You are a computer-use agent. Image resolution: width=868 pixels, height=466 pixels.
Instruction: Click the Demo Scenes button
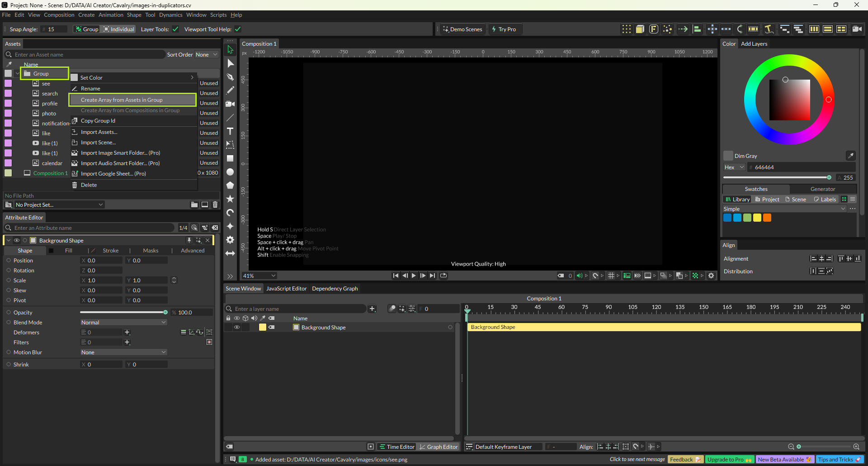click(462, 29)
